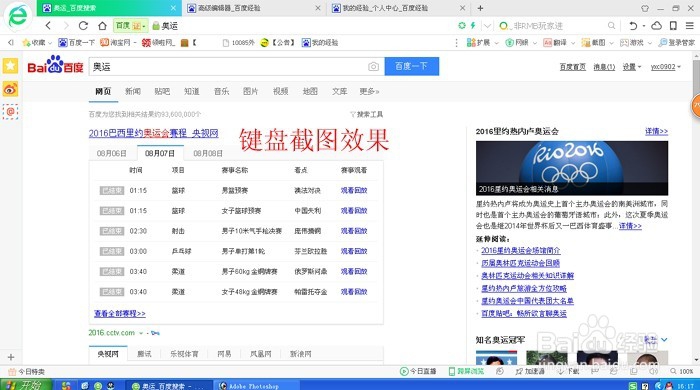Expand the 收藏 favorites dropdown
The height and width of the screenshot is (390, 700).
50,43
